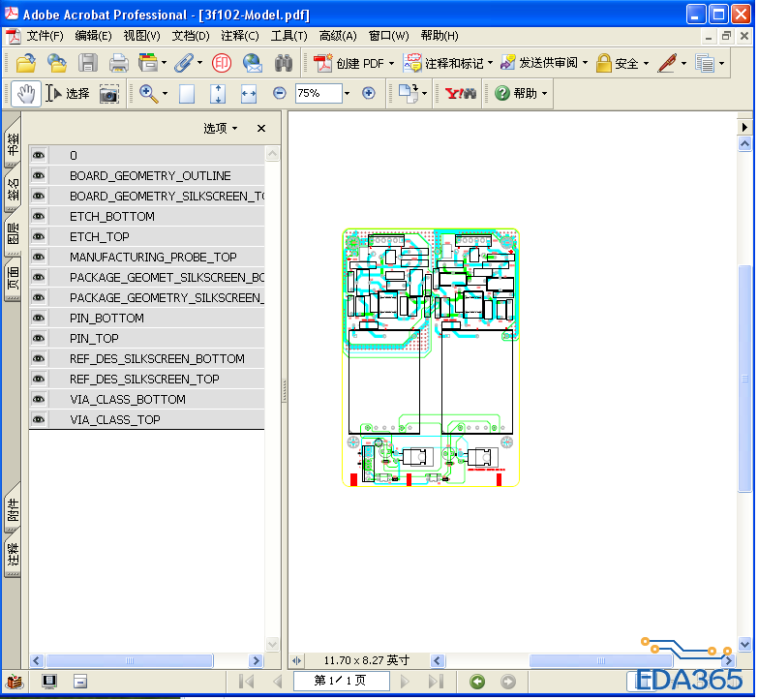Click the binoculars Search icon

284,64
